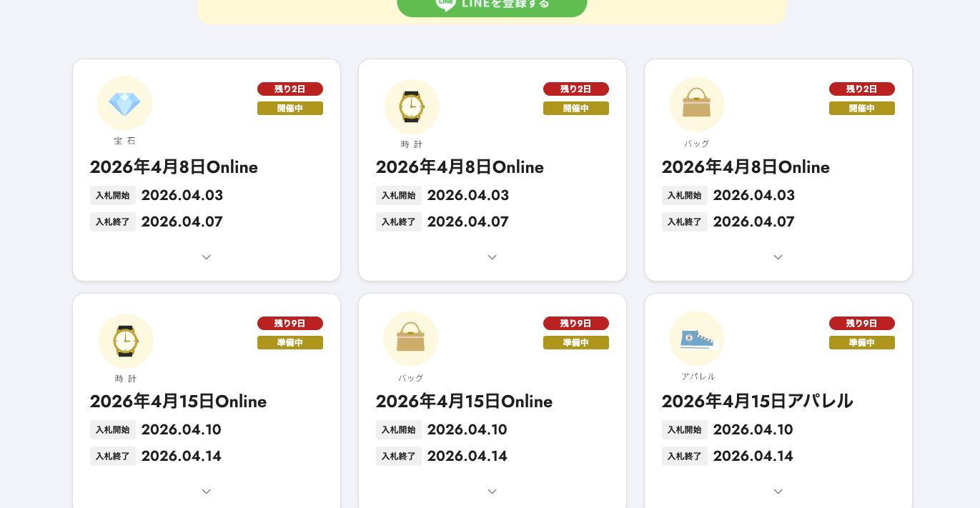
Task: Expand the April 15 bag auction chevron
Action: tap(492, 492)
